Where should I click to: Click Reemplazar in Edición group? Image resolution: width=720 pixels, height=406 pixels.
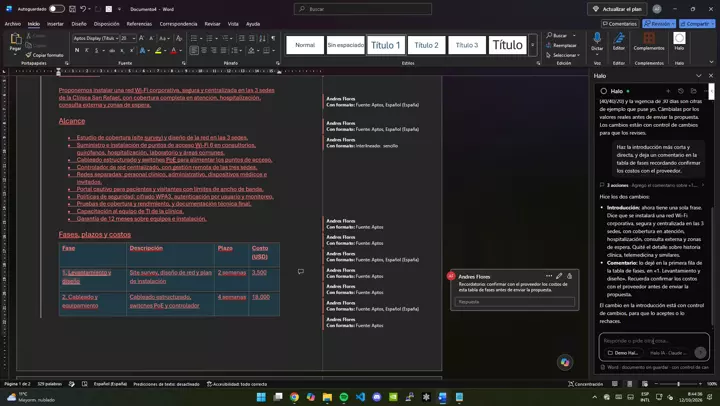[561, 45]
